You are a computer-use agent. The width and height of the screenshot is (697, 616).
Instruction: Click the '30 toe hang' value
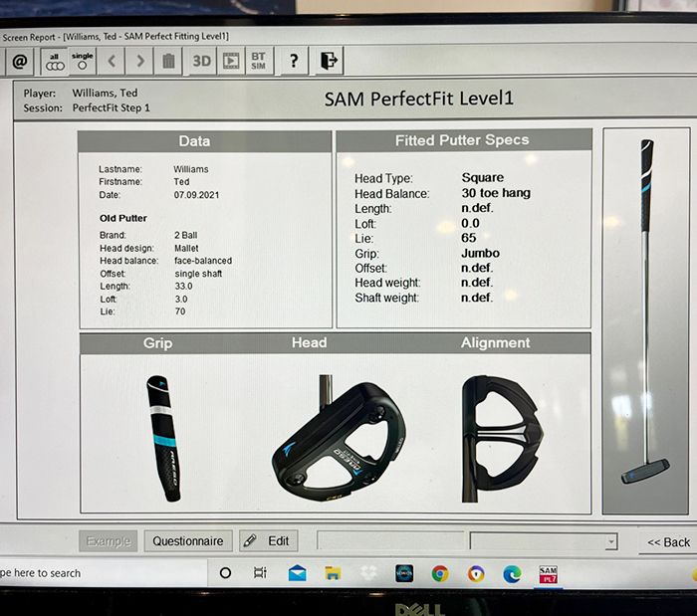click(496, 193)
